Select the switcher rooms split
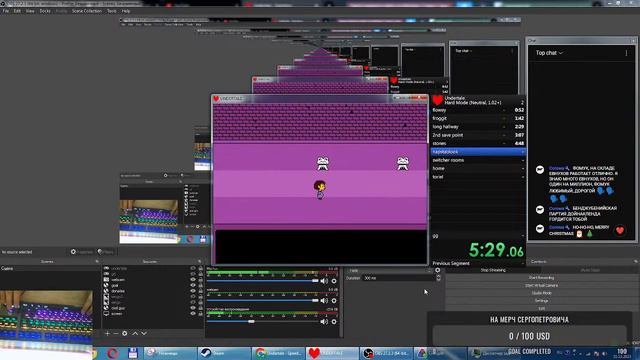This screenshot has width=640, height=360. [x=478, y=160]
